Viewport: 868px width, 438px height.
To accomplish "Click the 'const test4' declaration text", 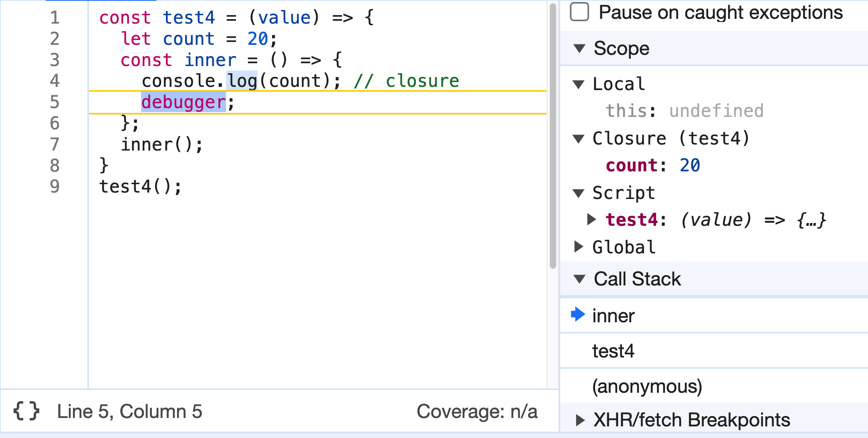I will [x=157, y=18].
